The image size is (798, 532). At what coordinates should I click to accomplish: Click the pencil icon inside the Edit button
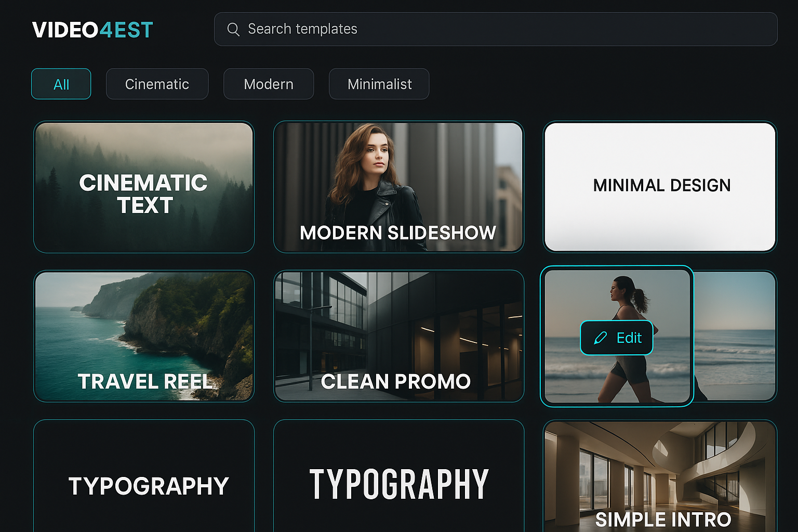click(601, 338)
